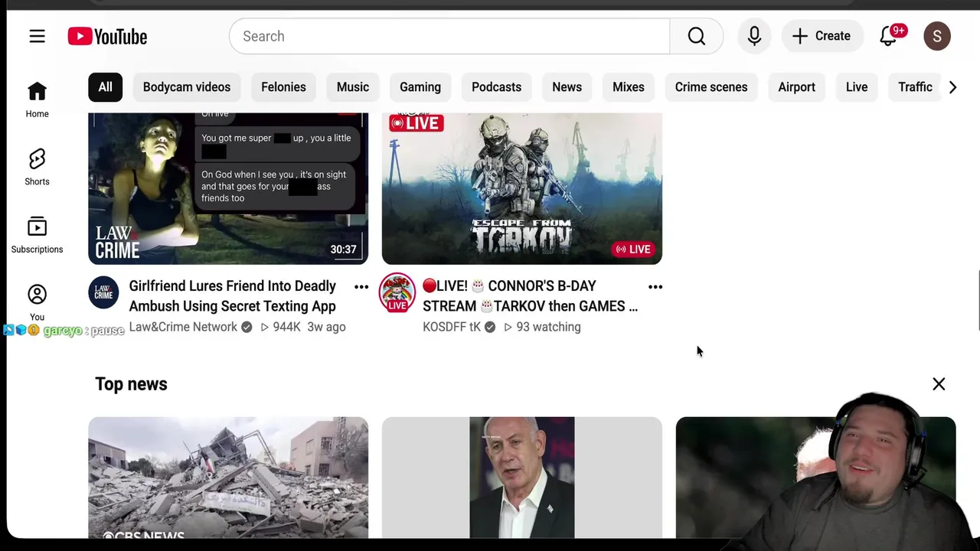Viewport: 980px width, 551px height.
Task: Select the News chip
Action: [567, 87]
